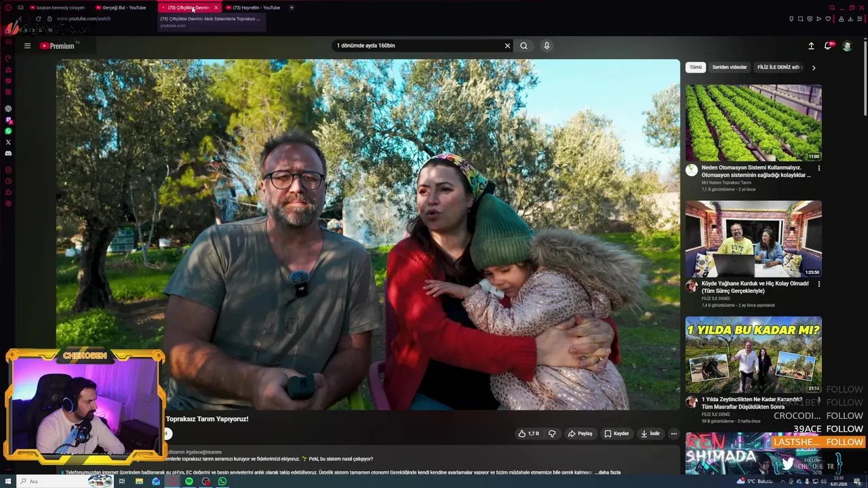The image size is (868, 488).
Task: Open X in Opera sidebar
Action: [x=8, y=142]
